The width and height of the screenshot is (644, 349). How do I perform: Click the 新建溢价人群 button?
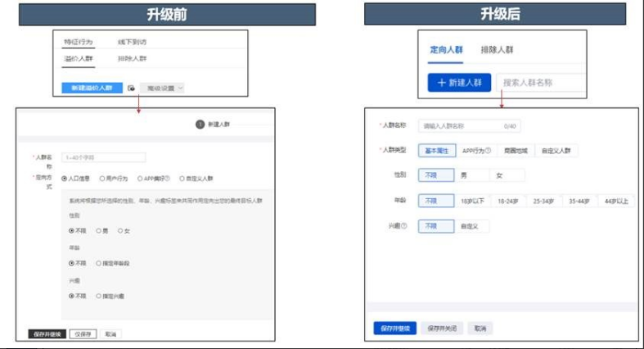tap(92, 88)
